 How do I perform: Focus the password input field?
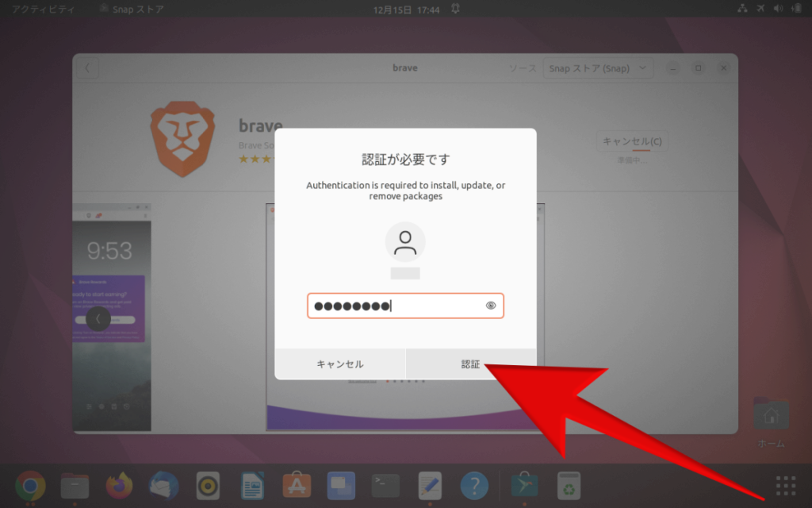click(405, 306)
